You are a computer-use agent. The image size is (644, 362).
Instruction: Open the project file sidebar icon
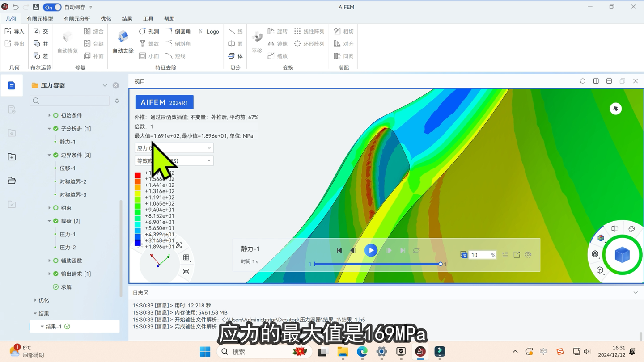pos(12,85)
